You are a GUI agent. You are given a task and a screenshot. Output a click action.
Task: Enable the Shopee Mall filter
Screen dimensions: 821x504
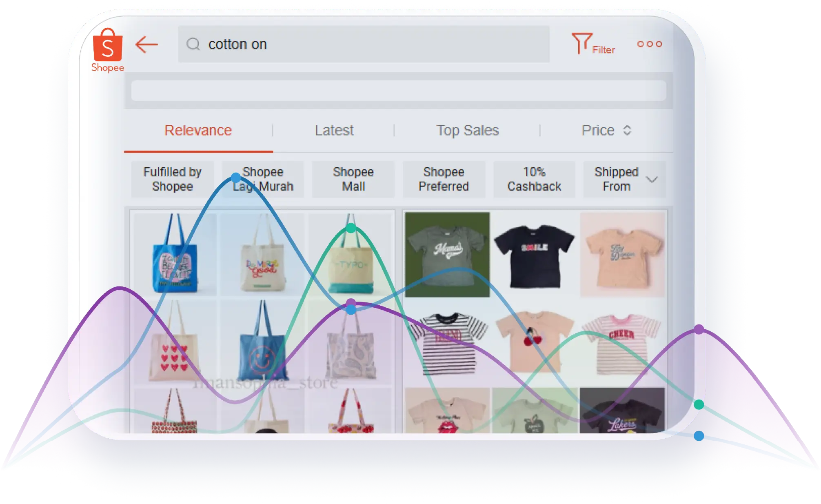pyautogui.click(x=353, y=179)
